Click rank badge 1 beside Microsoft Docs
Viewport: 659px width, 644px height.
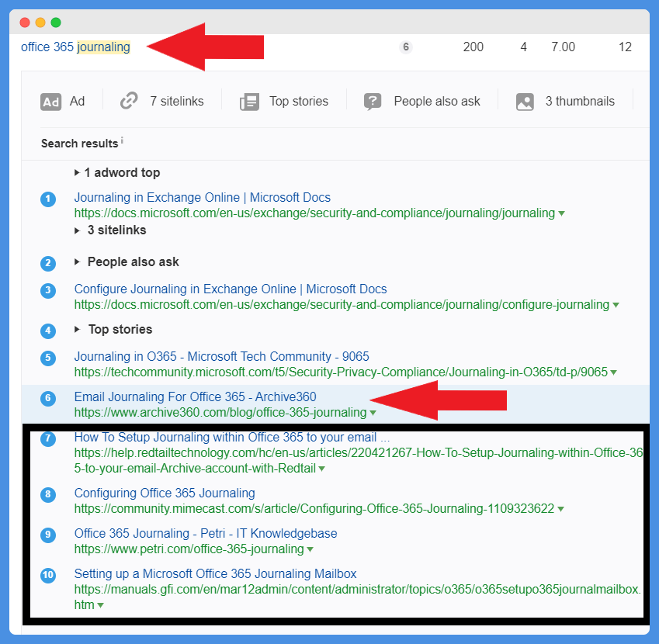[x=48, y=199]
